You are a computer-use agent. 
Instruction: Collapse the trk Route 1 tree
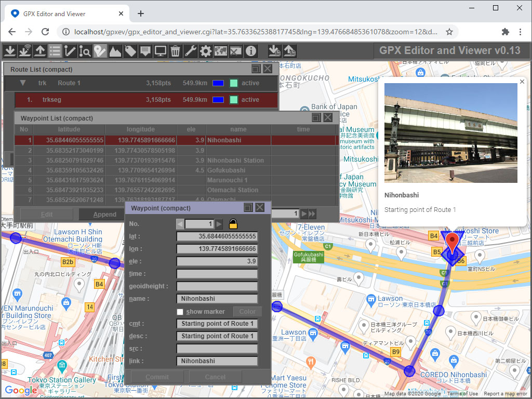(23, 83)
